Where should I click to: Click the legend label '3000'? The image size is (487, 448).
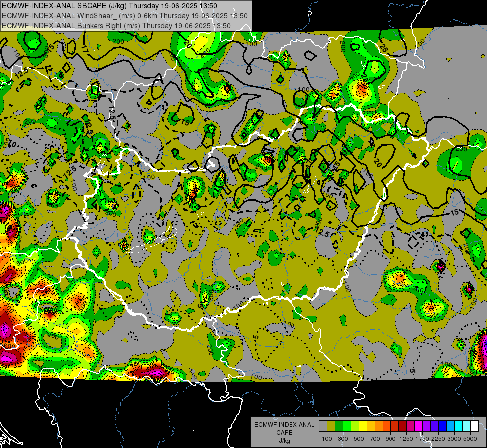pos(454,439)
